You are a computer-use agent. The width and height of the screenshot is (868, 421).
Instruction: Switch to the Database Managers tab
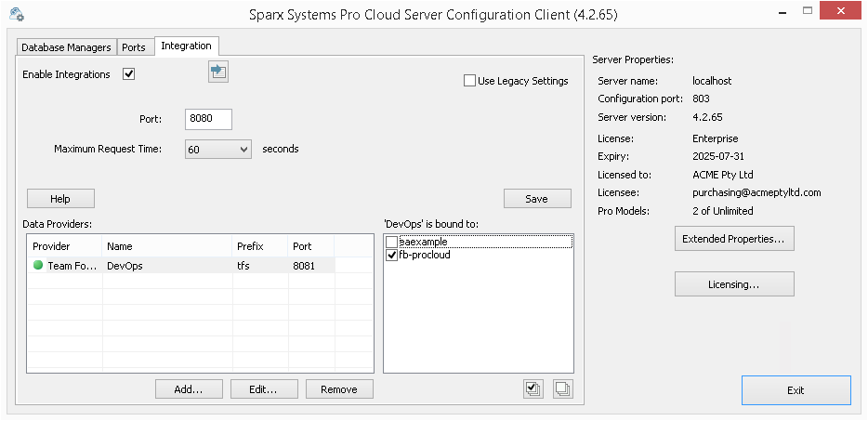pyautogui.click(x=66, y=47)
